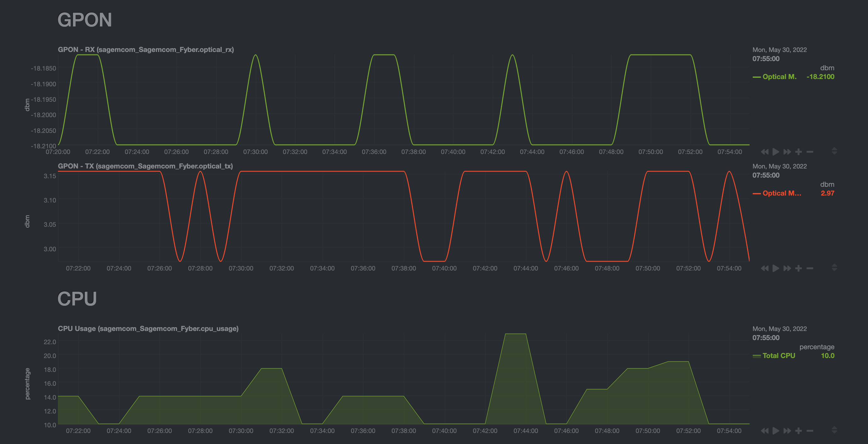This screenshot has width=868, height=444.
Task: Zoom out on the CPU Usage chart
Action: tap(810, 430)
